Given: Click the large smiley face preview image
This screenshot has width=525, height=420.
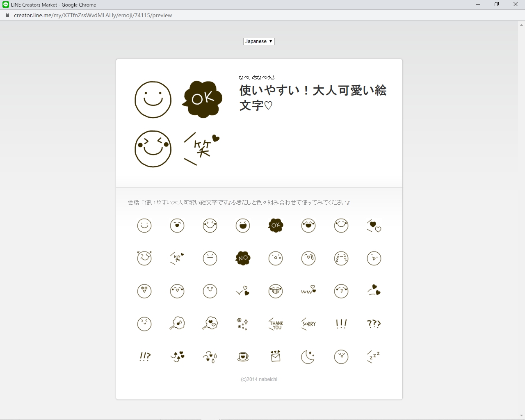Looking at the screenshot, I should pyautogui.click(x=153, y=100).
